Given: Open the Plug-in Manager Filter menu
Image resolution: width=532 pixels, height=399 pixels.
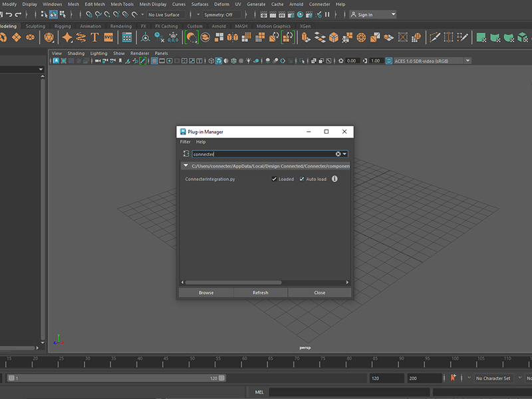Looking at the screenshot, I should [x=186, y=142].
